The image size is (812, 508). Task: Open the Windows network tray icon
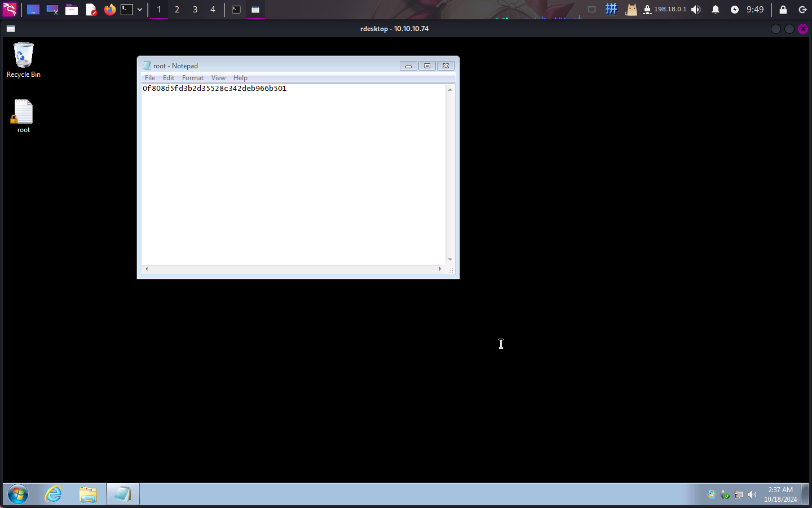point(739,494)
